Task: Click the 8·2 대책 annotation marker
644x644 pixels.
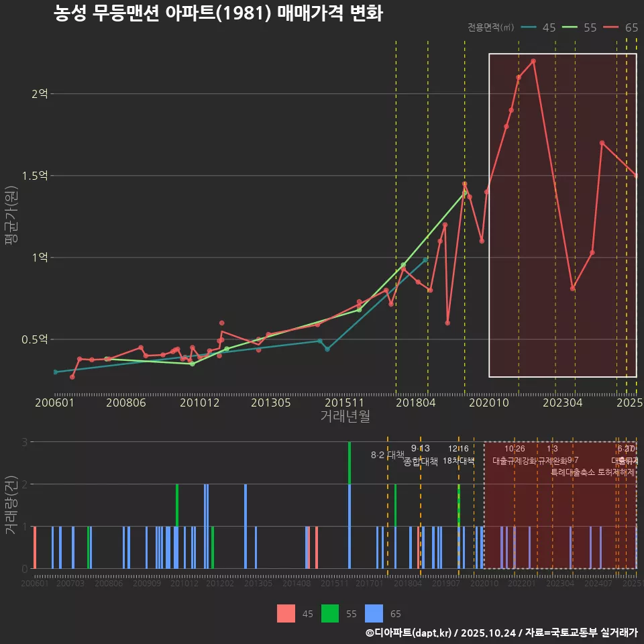Action: tap(388, 455)
